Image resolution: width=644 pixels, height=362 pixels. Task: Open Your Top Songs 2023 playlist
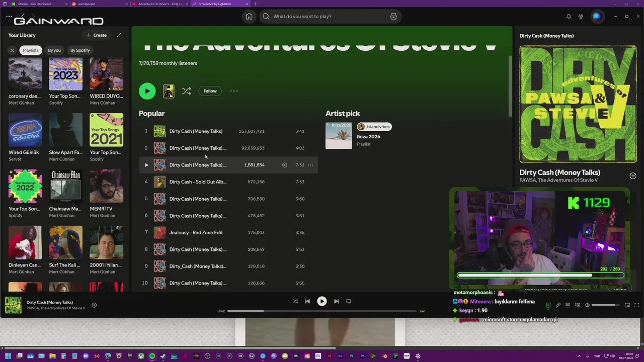point(65,81)
